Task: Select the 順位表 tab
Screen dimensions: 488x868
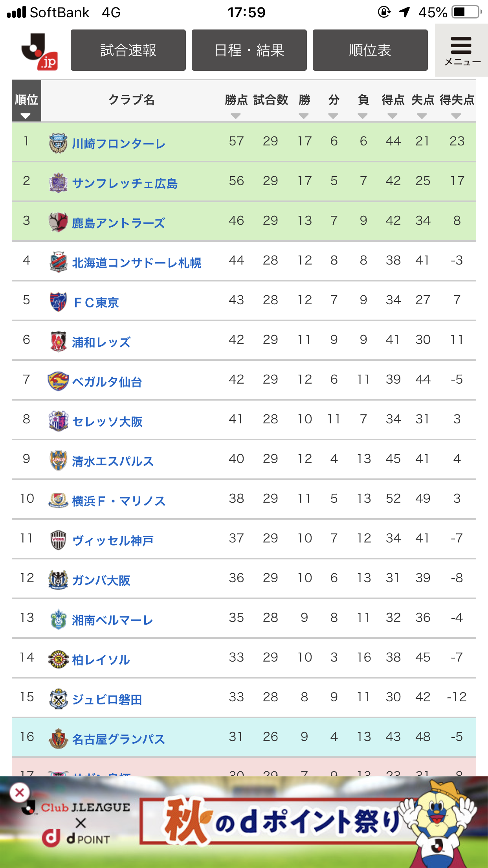Action: point(370,50)
